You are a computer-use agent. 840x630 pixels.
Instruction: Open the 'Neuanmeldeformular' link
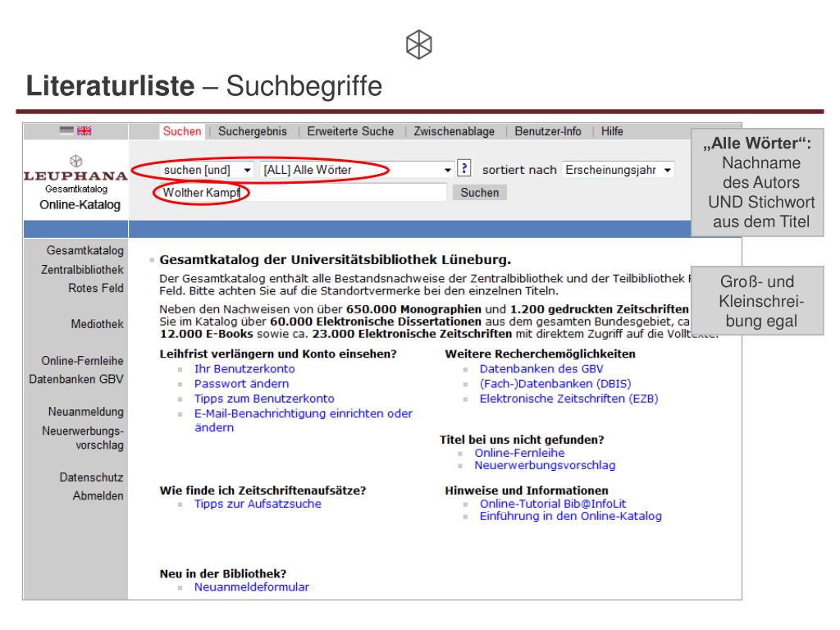[251, 587]
